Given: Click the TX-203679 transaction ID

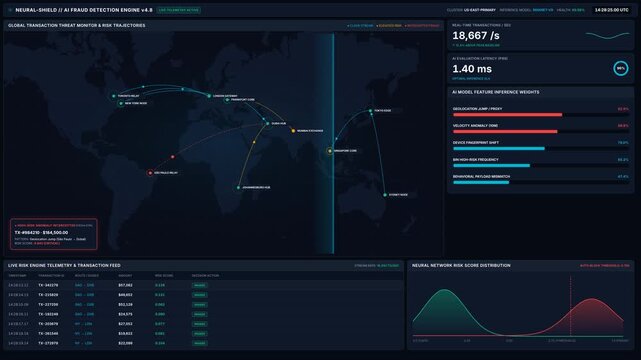Looking at the screenshot, I should point(48,324).
